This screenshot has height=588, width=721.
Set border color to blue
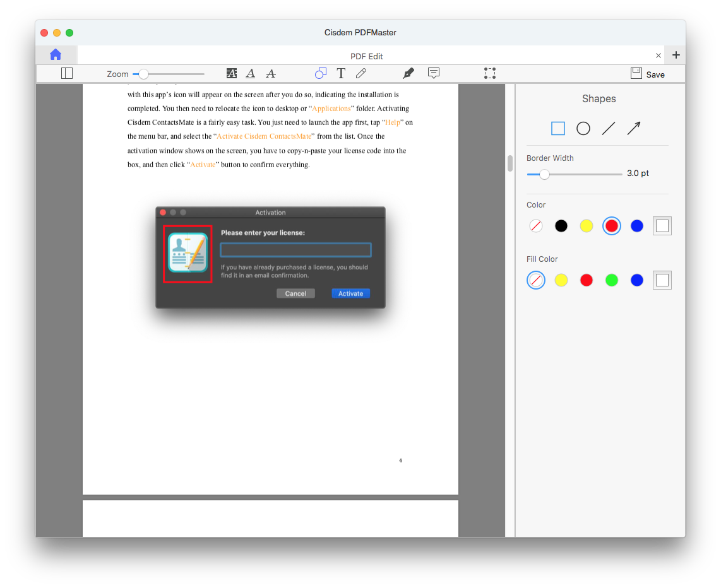pyautogui.click(x=637, y=226)
